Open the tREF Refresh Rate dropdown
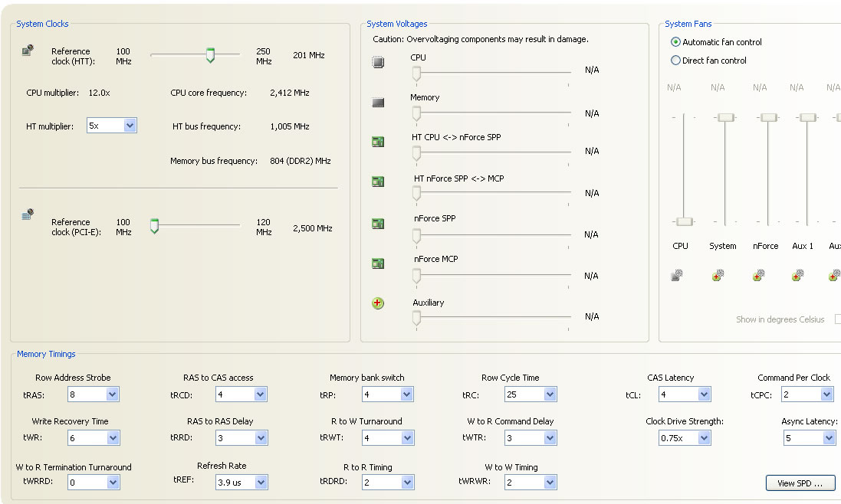Screen dimensions: 841x504 [261, 483]
